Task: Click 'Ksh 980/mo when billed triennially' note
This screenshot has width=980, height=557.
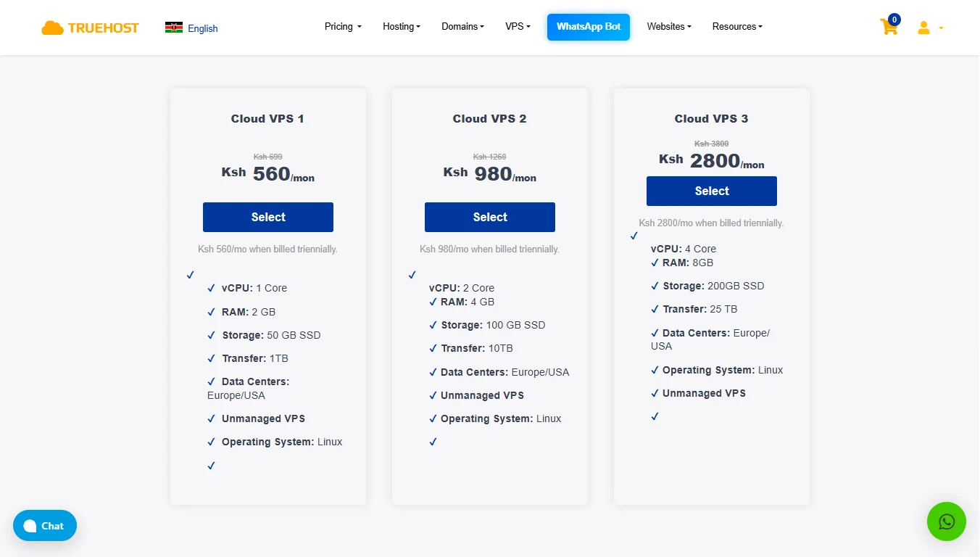Action: pyautogui.click(x=489, y=249)
